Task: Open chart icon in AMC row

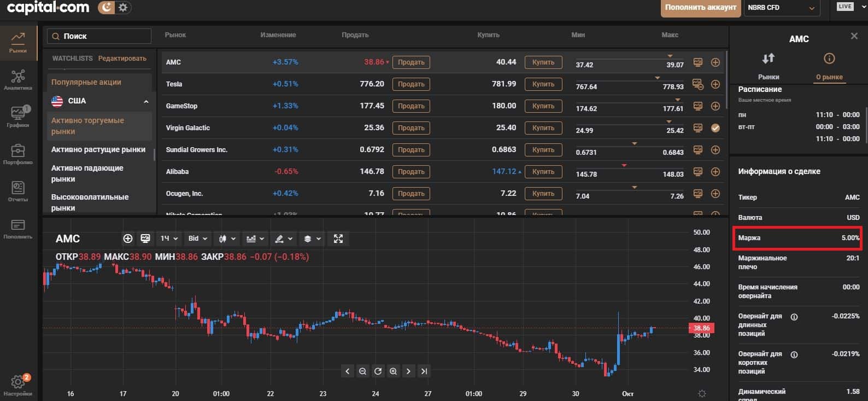Action: coord(697,62)
